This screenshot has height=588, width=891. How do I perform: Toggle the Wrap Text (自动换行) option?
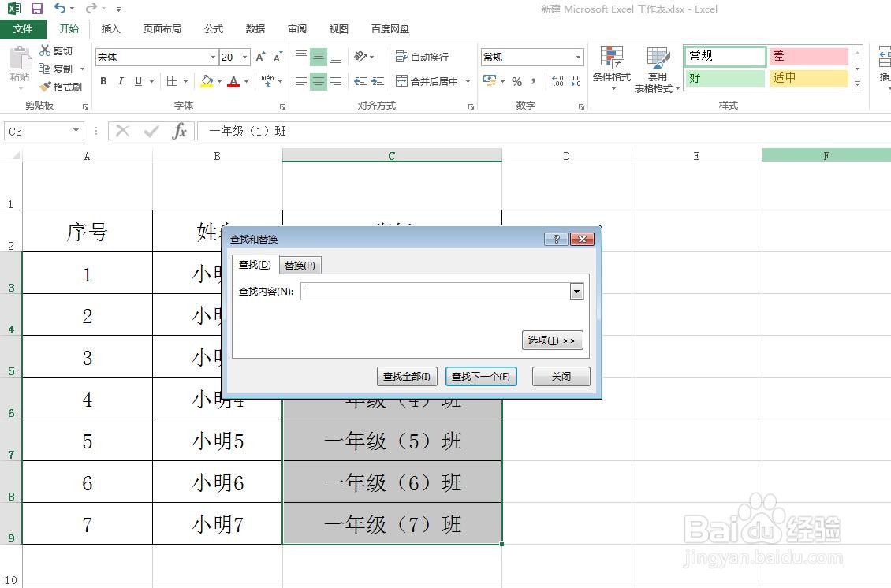422,56
